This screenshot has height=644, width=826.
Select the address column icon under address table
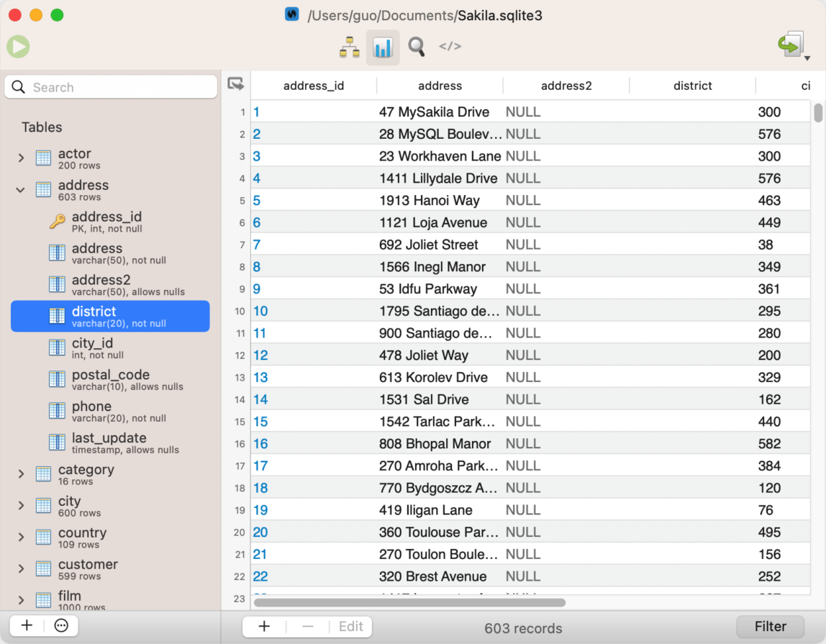tap(57, 253)
